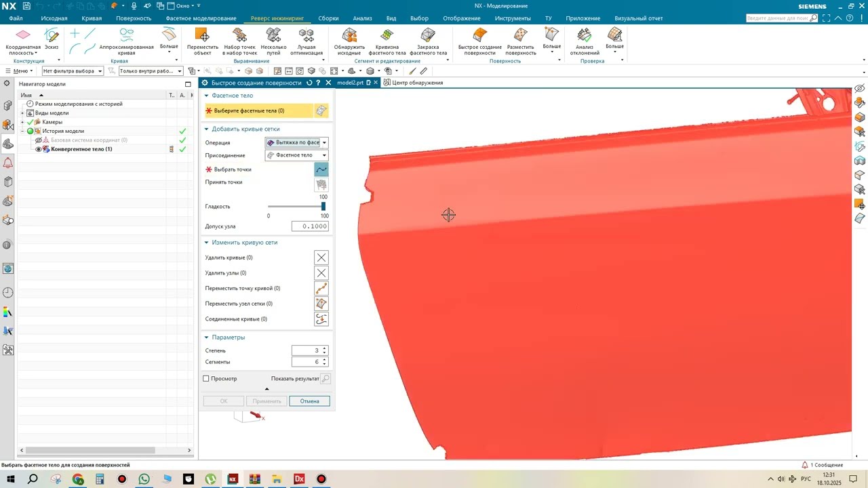Viewport: 868px width, 488px height.
Task: Click the Удалить кривые X icon
Action: (321, 258)
